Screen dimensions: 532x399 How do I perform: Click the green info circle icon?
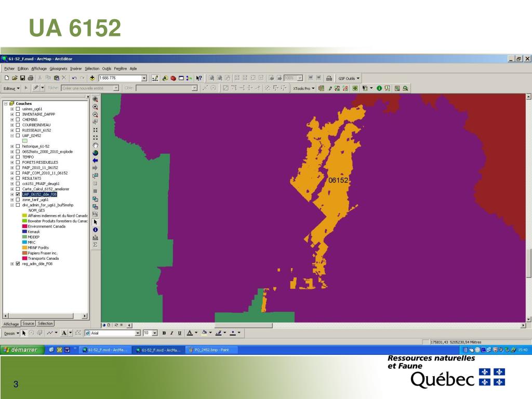point(379,88)
